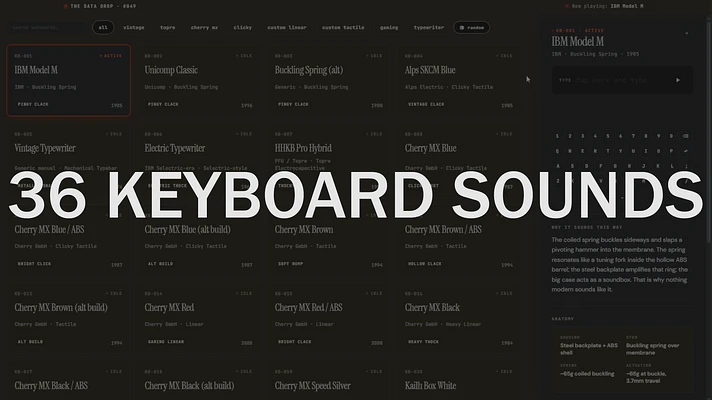Select the Buckling Spring (alt) card
712x400 pixels.
click(329, 80)
